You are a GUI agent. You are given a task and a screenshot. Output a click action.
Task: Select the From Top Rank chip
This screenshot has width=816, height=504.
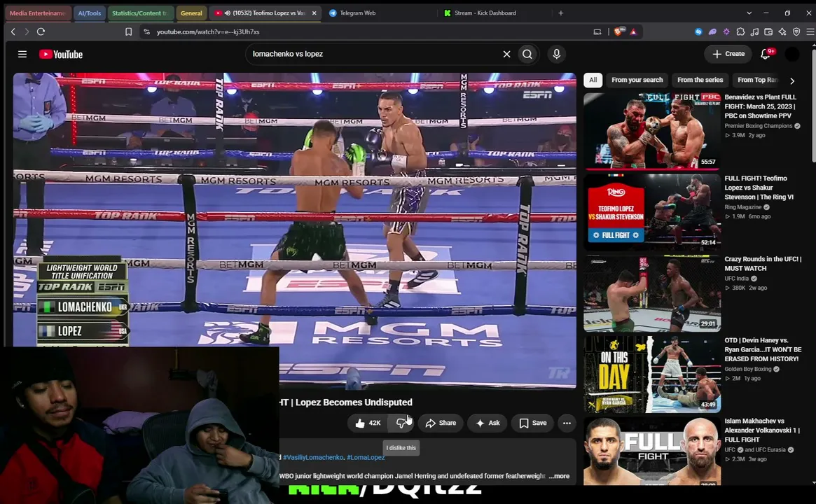(757, 80)
